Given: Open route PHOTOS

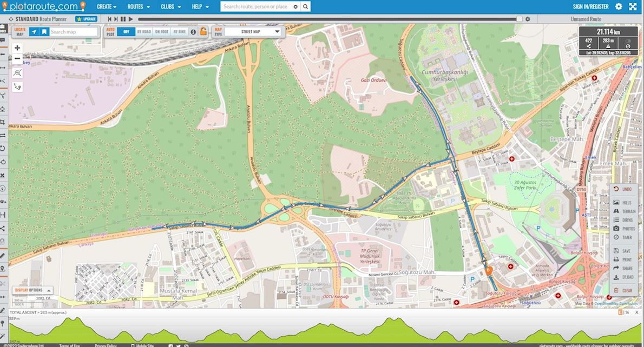Looking at the screenshot, I should [624, 229].
